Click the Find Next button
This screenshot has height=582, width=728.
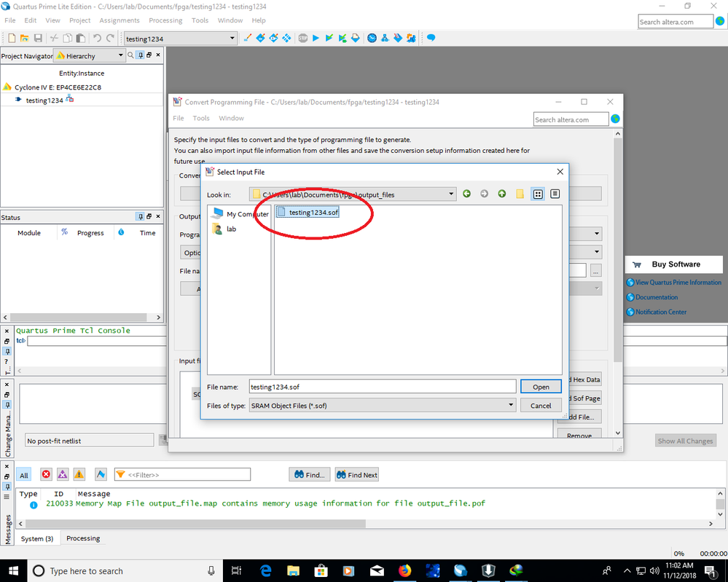click(356, 475)
